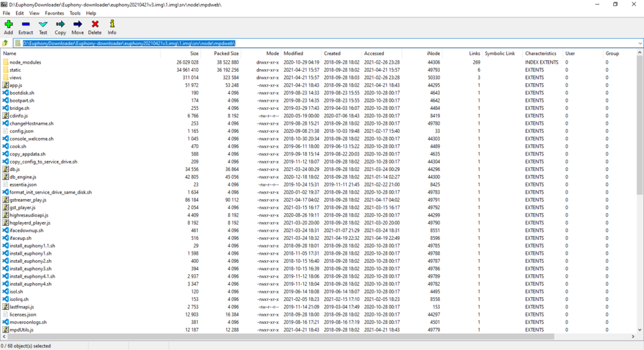Image resolution: width=644 pixels, height=350 pixels.
Task: Click the Extract toolbar icon
Action: [x=25, y=25]
